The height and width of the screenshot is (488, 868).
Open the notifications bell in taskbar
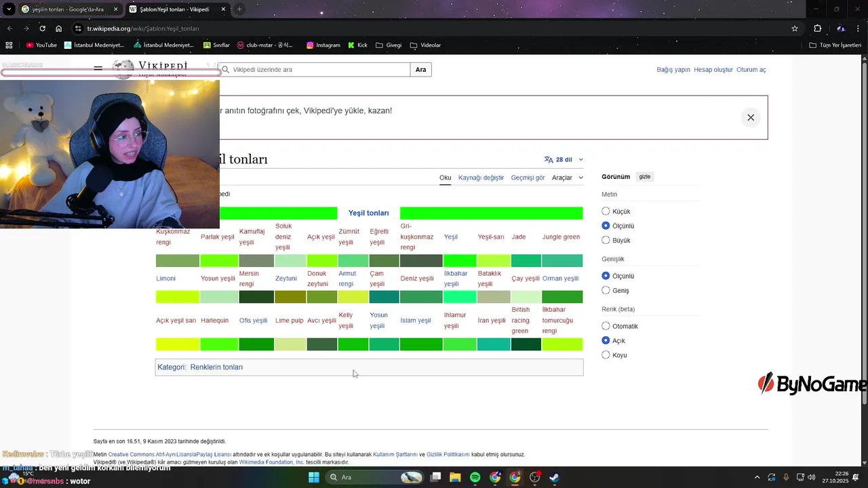coord(856,477)
